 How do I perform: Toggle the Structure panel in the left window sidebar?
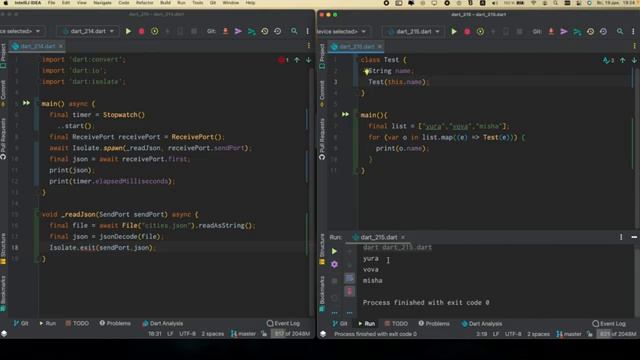click(x=3, y=249)
